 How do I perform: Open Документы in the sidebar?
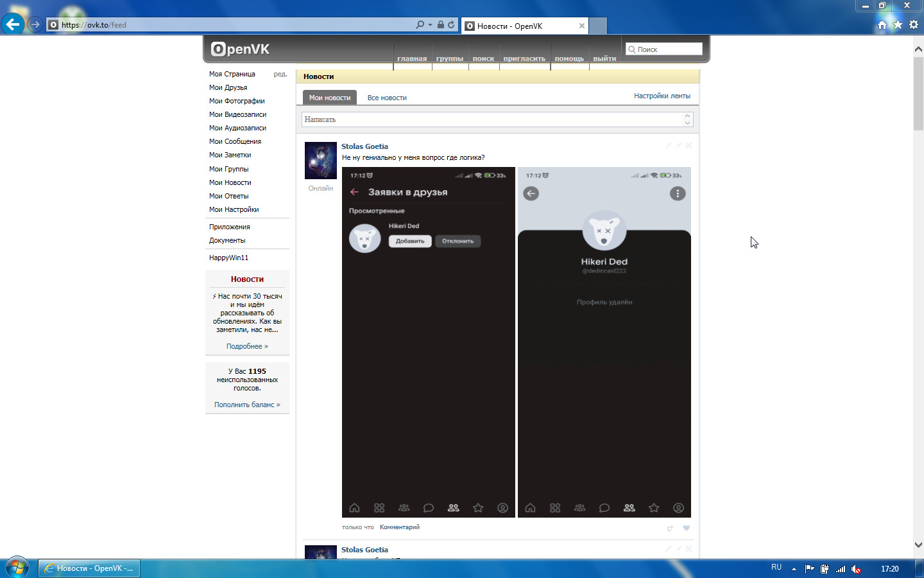[227, 240]
